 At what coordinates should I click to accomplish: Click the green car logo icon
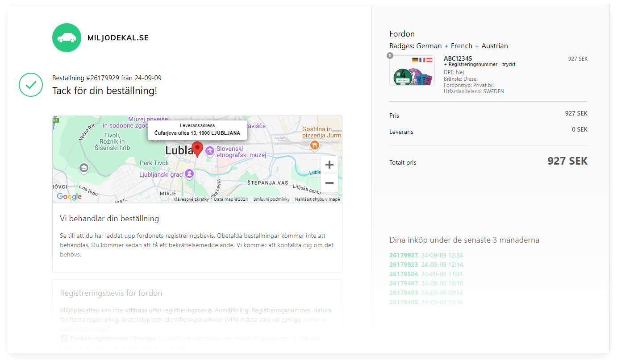pos(67,37)
